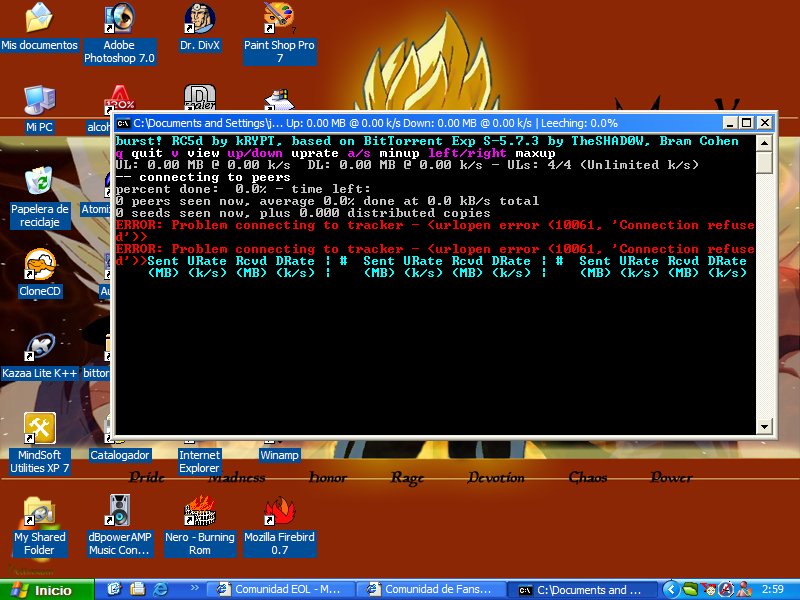The image size is (800, 600).
Task: Click the first red tracker ERROR line
Action: [x=435, y=231]
